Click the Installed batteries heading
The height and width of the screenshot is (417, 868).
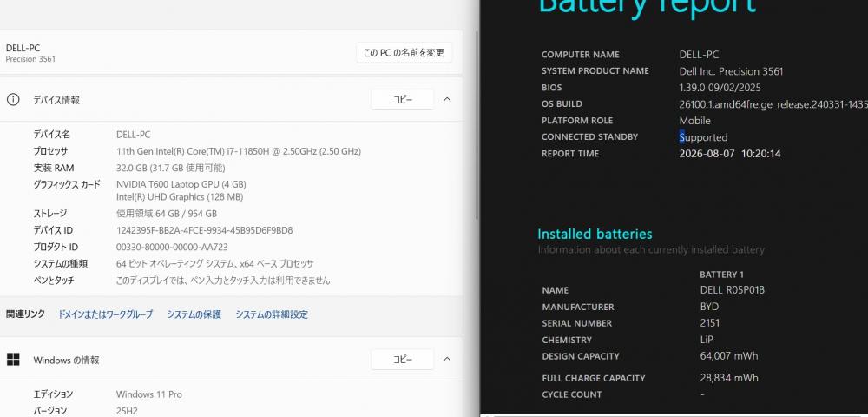pyautogui.click(x=595, y=234)
